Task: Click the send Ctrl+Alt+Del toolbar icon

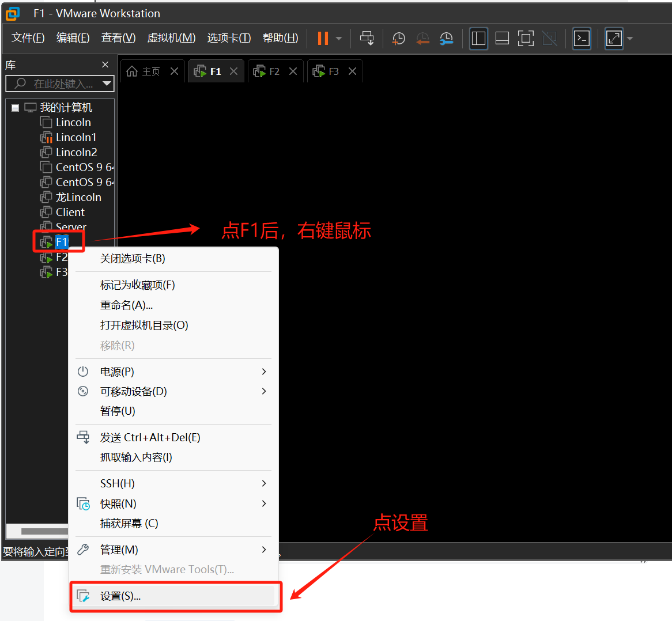Action: click(367, 38)
